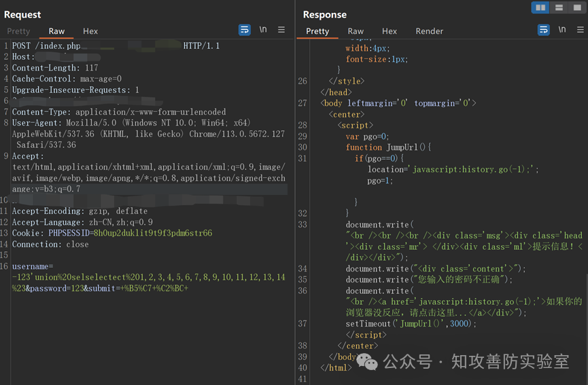The height and width of the screenshot is (385, 588).
Task: Toggle non-printable \n chars in Request
Action: coord(263,29)
